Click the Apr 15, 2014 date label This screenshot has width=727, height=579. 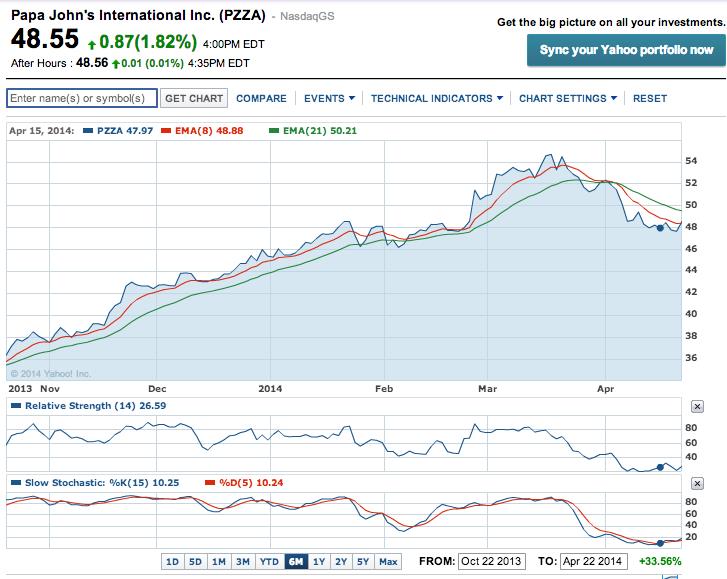click(x=41, y=131)
